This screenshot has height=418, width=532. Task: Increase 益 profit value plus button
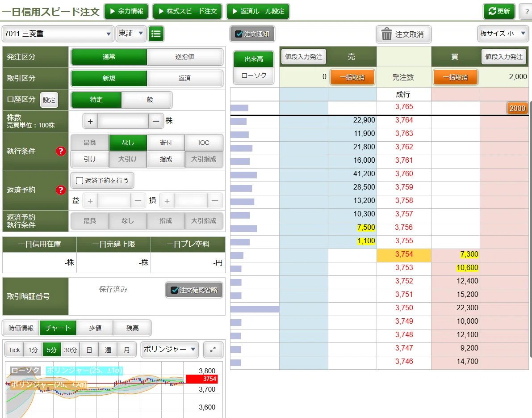point(90,201)
